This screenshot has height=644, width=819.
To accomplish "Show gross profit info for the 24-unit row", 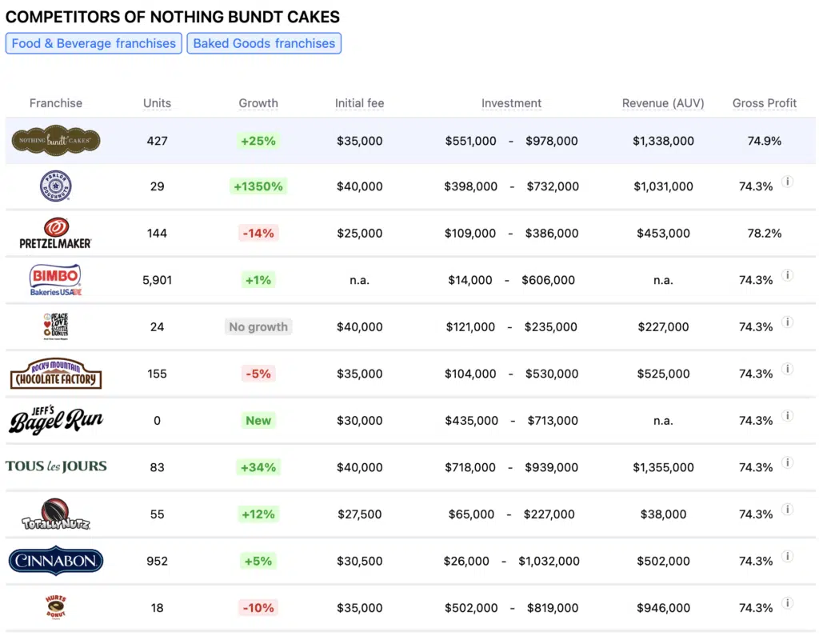I will click(788, 322).
